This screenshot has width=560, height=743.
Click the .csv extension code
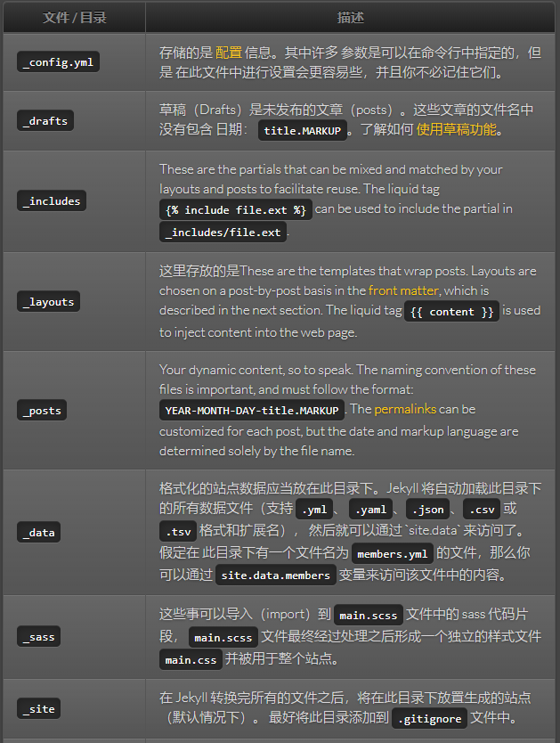click(482, 510)
